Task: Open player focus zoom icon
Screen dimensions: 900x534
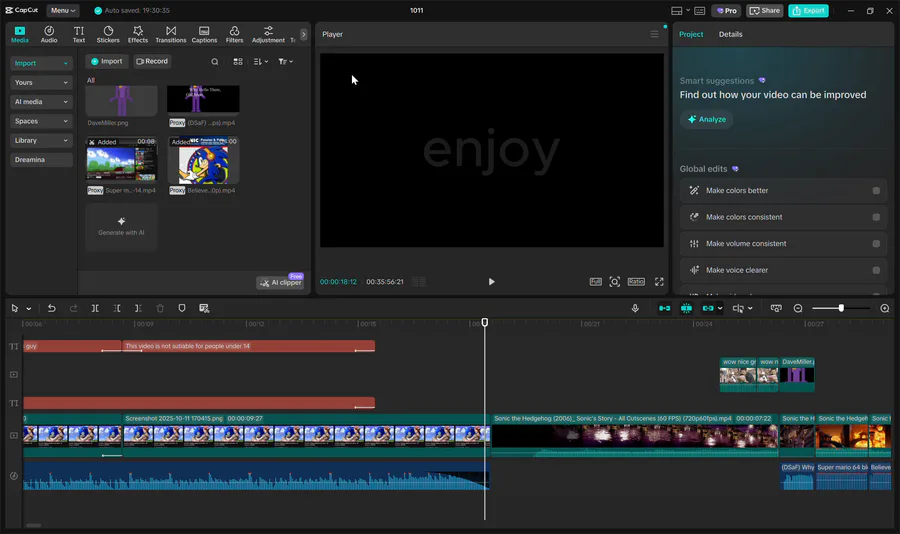Action: click(x=615, y=282)
